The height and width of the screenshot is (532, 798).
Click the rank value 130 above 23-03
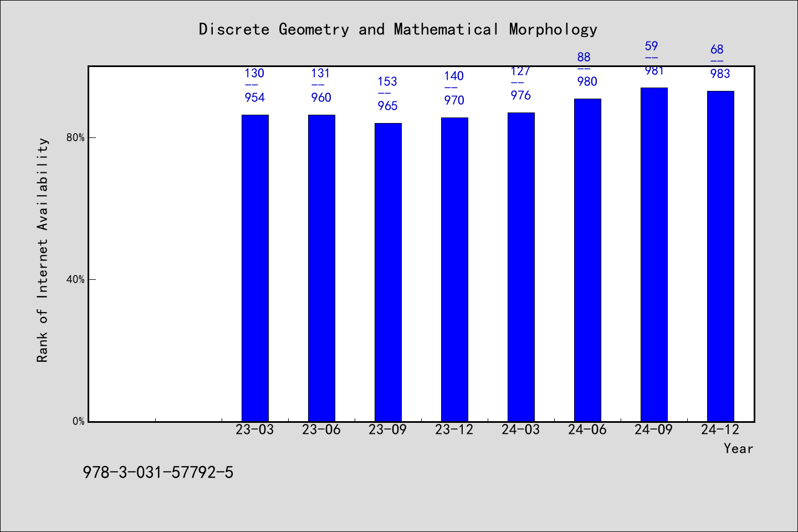pyautogui.click(x=254, y=73)
